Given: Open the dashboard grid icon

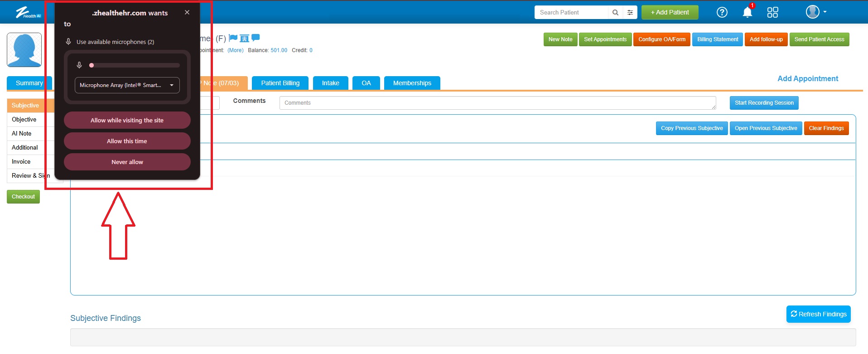Looking at the screenshot, I should click(772, 12).
